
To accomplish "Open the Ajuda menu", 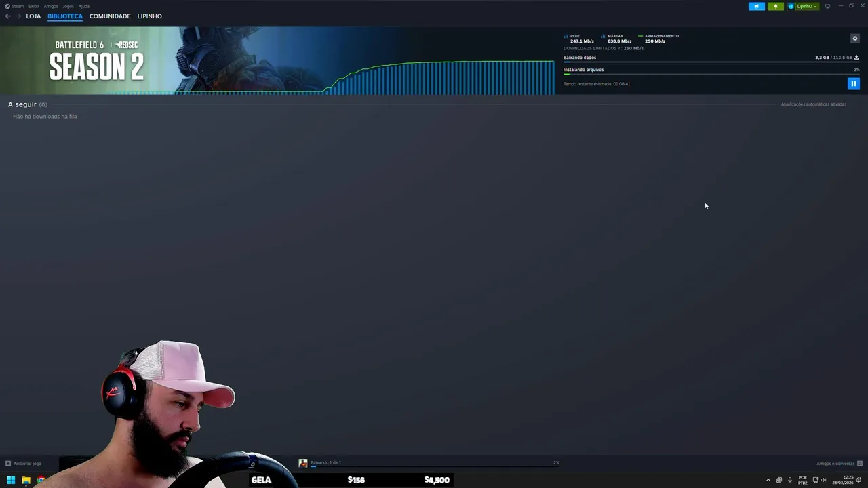I will pyautogui.click(x=84, y=6).
